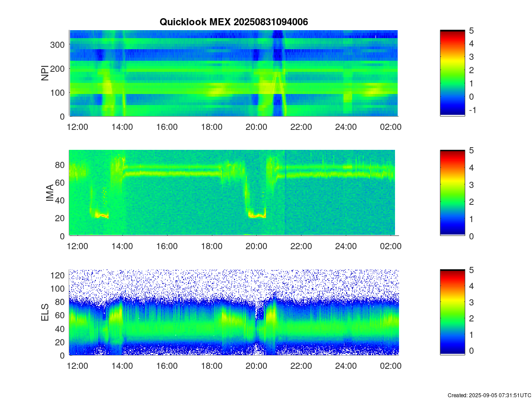
Task: Click the NPI y-axis label
Action: coord(45,73)
